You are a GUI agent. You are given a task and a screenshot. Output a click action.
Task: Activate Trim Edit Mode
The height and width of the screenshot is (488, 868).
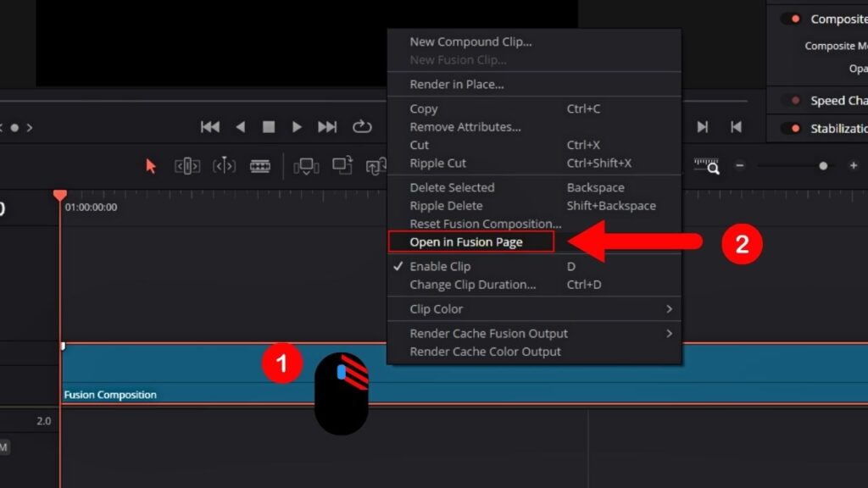186,166
